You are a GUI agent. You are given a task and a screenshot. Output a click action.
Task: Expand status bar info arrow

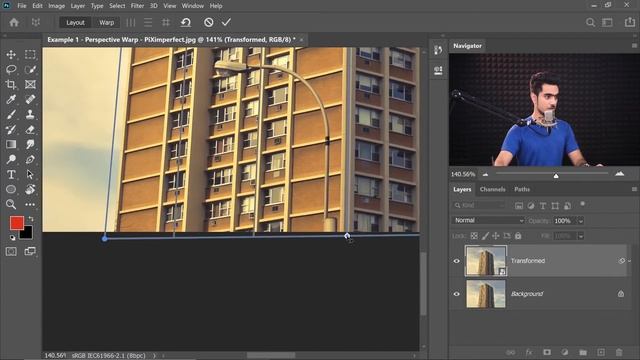tap(154, 356)
